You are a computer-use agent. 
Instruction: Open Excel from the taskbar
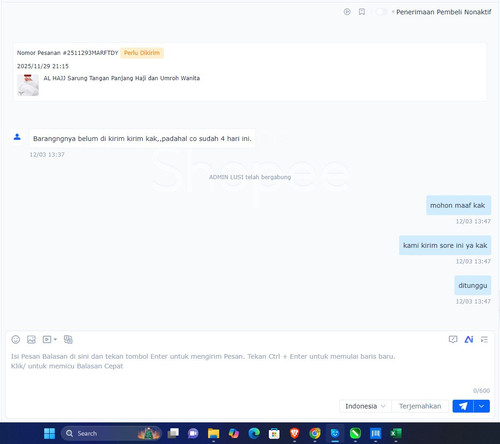[x=396, y=433]
